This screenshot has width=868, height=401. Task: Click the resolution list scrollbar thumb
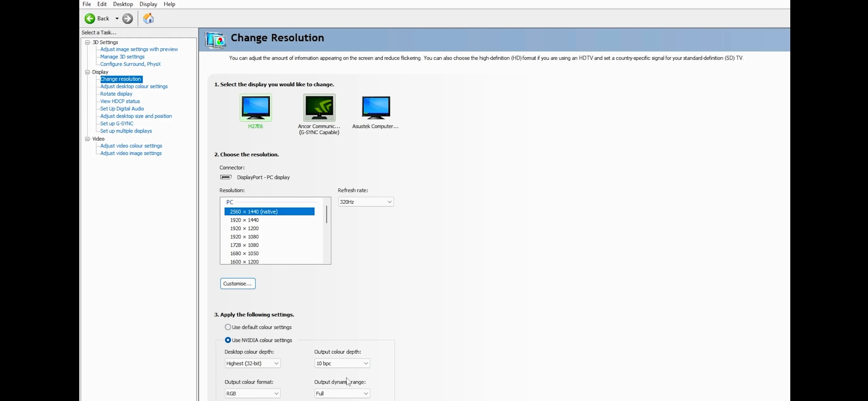pyautogui.click(x=326, y=214)
